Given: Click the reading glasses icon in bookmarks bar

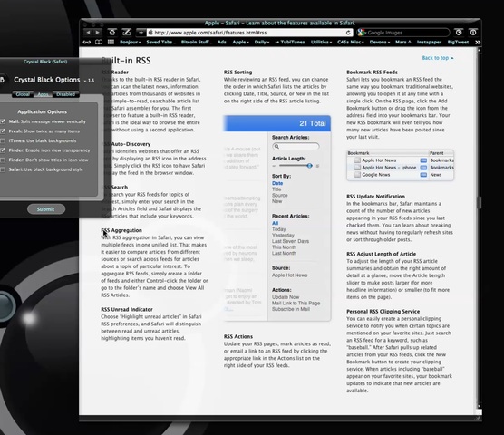Looking at the screenshot, I should [87, 42].
